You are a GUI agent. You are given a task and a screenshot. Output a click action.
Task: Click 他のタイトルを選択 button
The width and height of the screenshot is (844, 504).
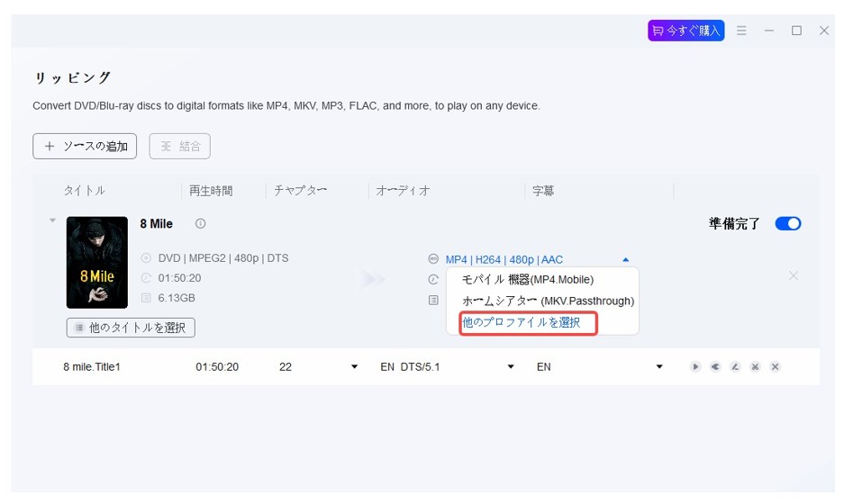click(131, 328)
